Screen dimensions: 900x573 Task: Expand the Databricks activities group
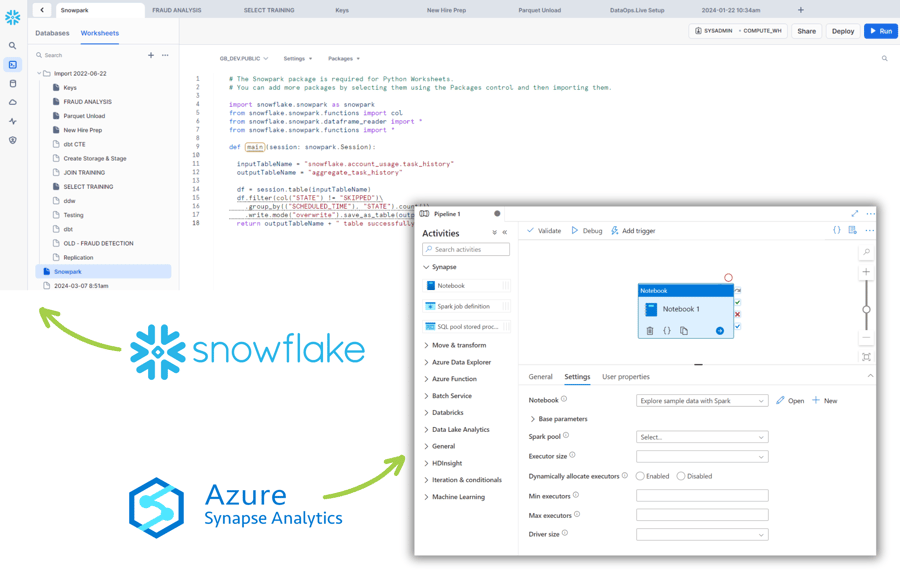click(426, 412)
